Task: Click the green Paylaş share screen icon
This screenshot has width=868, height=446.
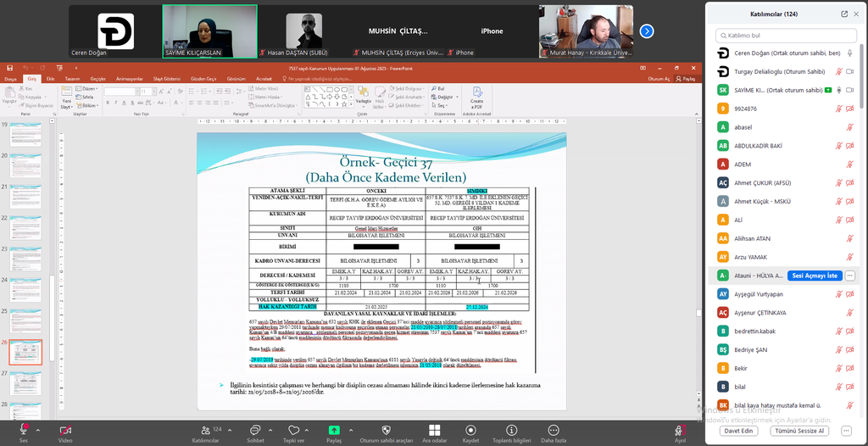Action: 334,430
